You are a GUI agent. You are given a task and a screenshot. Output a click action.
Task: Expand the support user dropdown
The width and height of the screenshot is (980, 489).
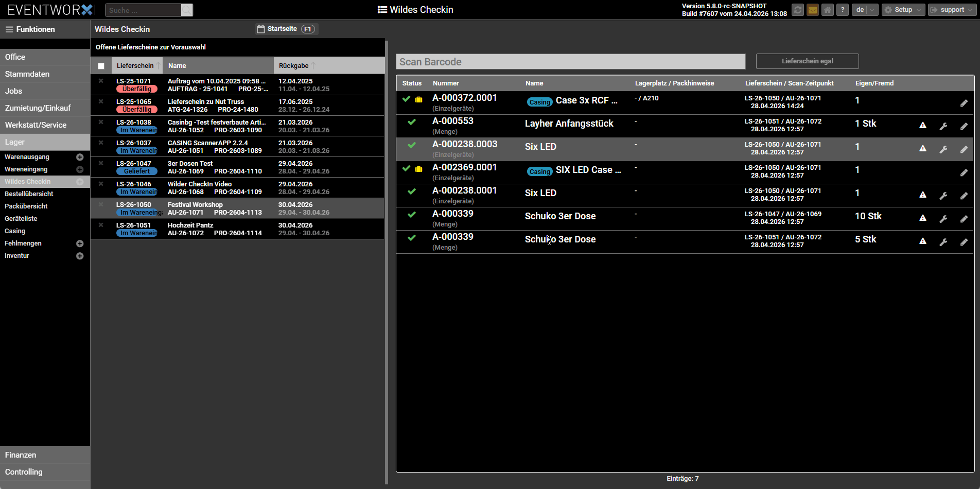pyautogui.click(x=952, y=10)
